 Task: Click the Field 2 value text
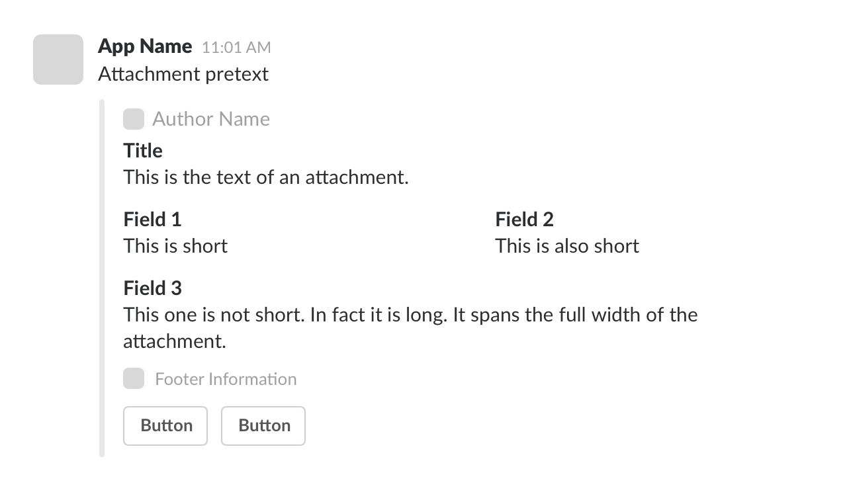tap(567, 246)
